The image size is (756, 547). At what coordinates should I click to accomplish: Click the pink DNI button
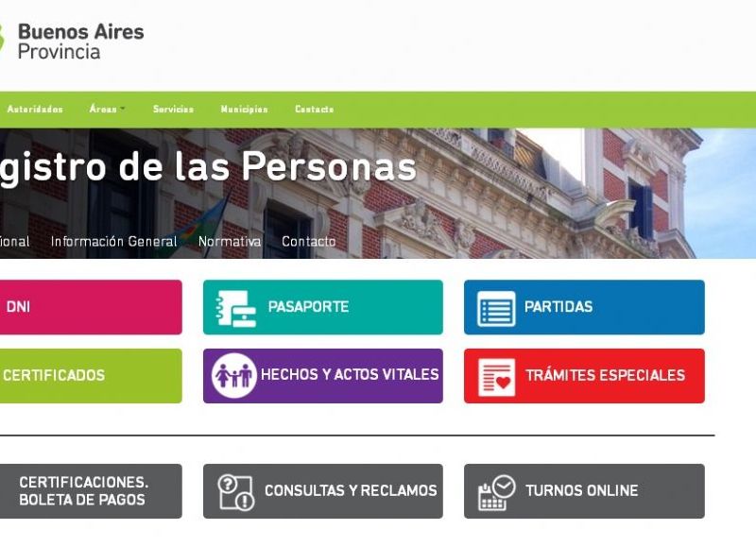91,307
